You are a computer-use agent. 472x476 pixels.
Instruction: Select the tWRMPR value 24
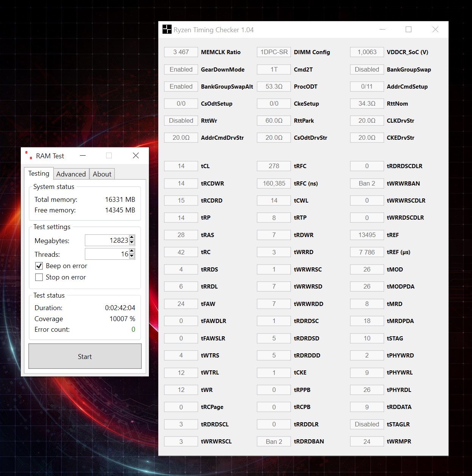[x=367, y=442]
